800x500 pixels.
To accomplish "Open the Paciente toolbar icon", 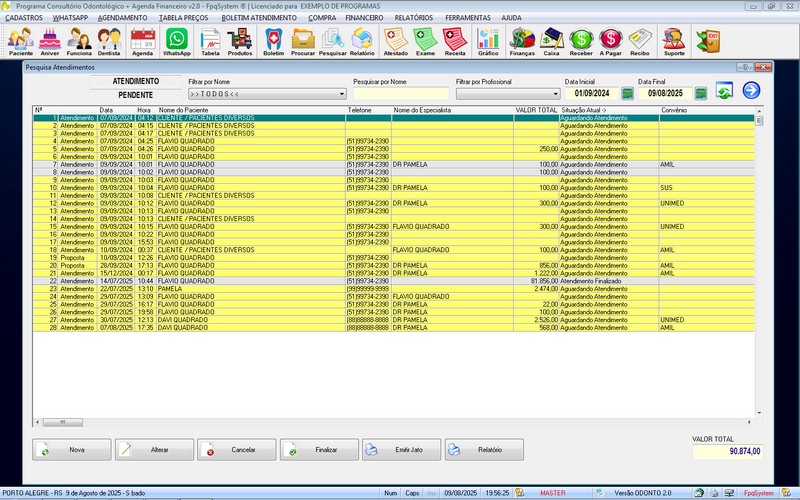I will [x=20, y=41].
